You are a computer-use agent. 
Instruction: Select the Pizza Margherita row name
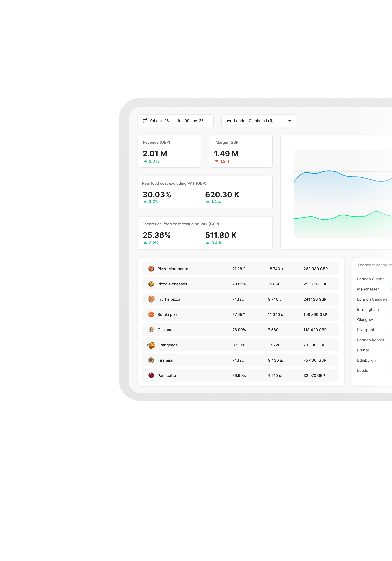tap(173, 269)
